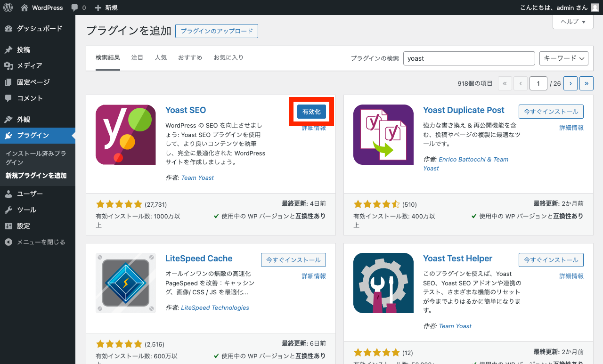Open ユーザー in the sidebar
The width and height of the screenshot is (603, 364).
click(38, 194)
